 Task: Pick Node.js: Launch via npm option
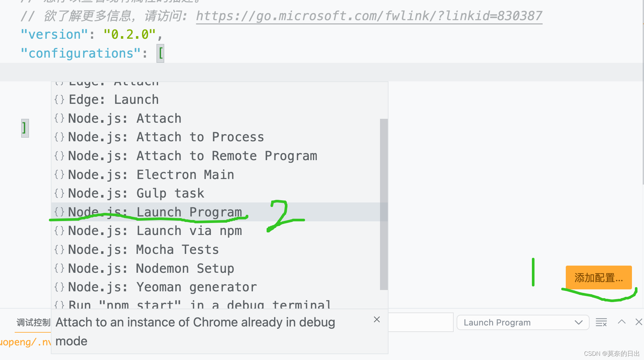point(155,231)
